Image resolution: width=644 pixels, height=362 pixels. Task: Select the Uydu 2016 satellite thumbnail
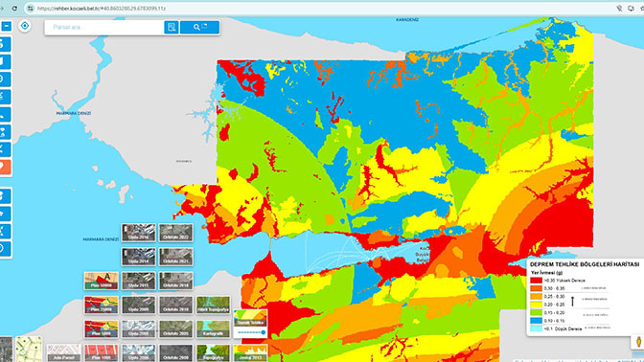click(x=138, y=233)
